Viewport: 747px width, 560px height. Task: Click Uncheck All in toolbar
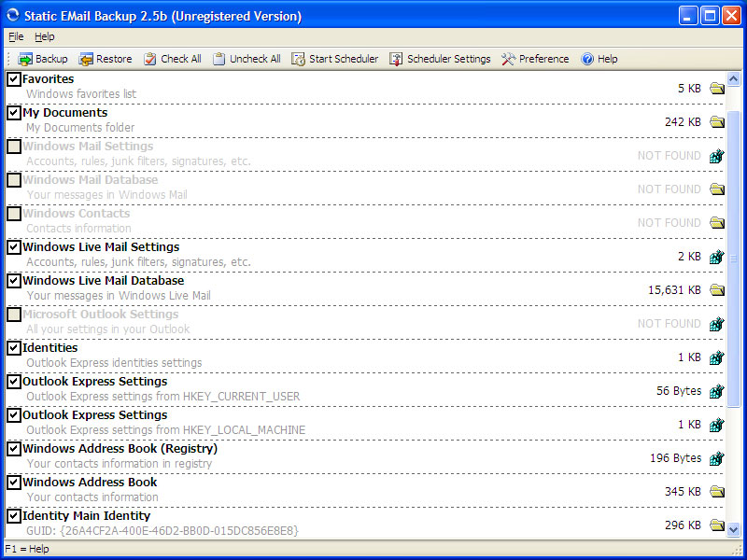tap(247, 59)
